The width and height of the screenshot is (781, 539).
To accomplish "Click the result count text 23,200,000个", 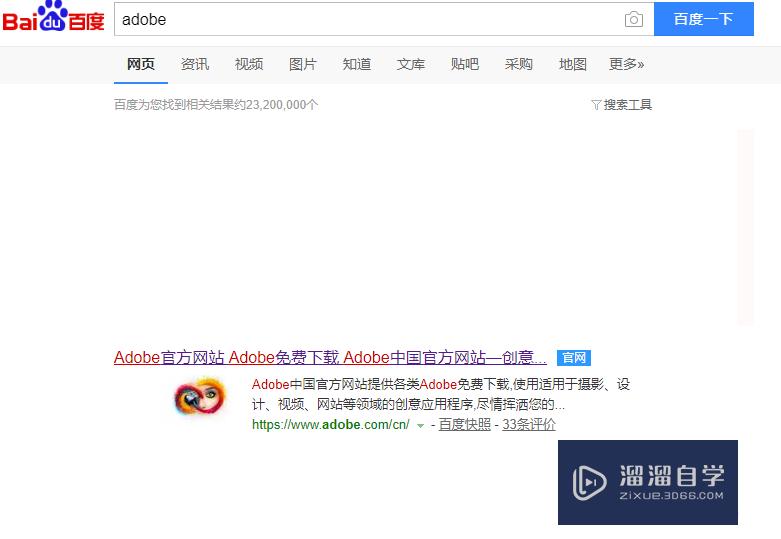I will tap(282, 105).
